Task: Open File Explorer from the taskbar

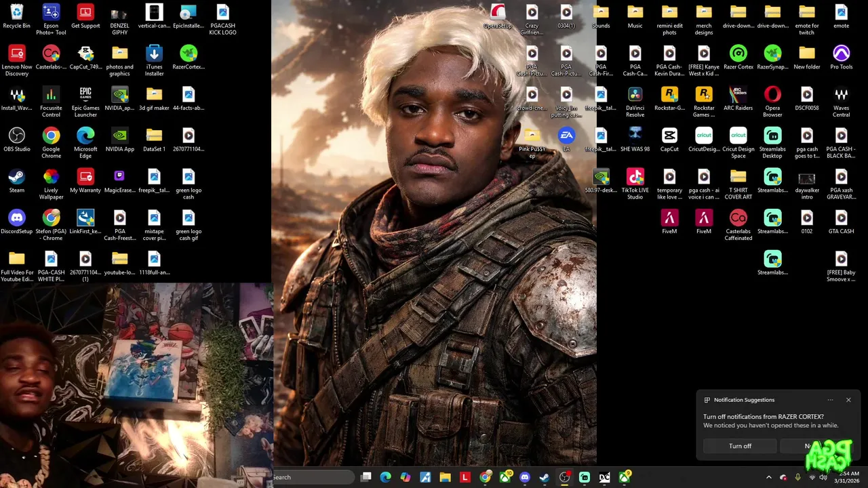Action: click(x=445, y=477)
